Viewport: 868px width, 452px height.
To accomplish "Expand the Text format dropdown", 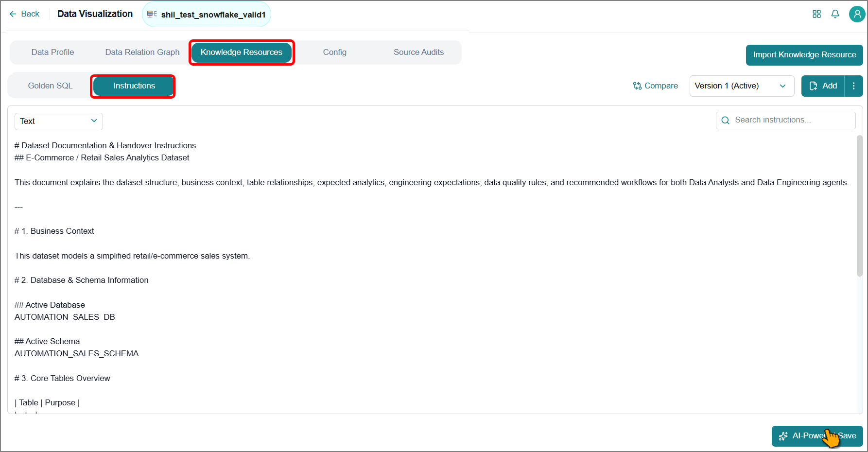I will (x=59, y=121).
